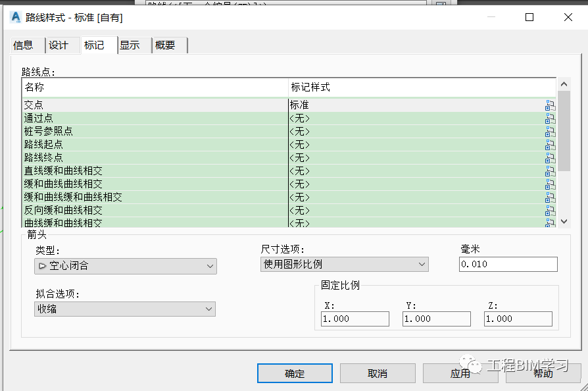
Task: Click the X fixed scale field
Action: click(x=355, y=319)
